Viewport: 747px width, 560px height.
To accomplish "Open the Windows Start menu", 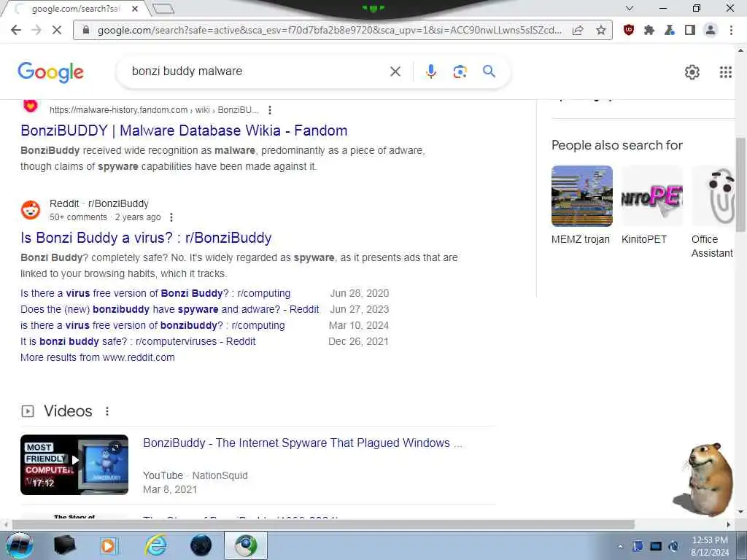I will point(19,545).
